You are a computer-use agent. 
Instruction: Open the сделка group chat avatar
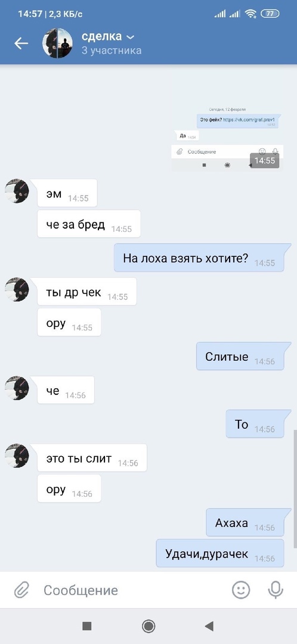pos(57,43)
